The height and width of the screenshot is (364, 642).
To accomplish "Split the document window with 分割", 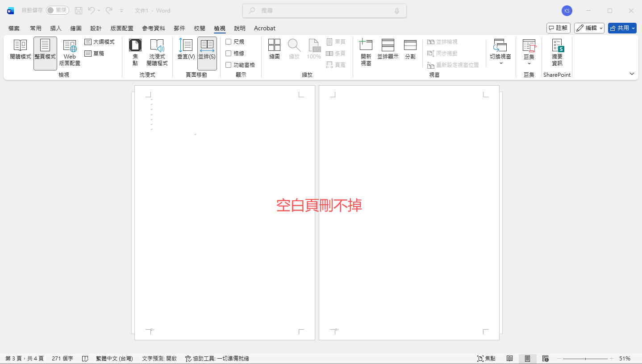I will click(410, 49).
